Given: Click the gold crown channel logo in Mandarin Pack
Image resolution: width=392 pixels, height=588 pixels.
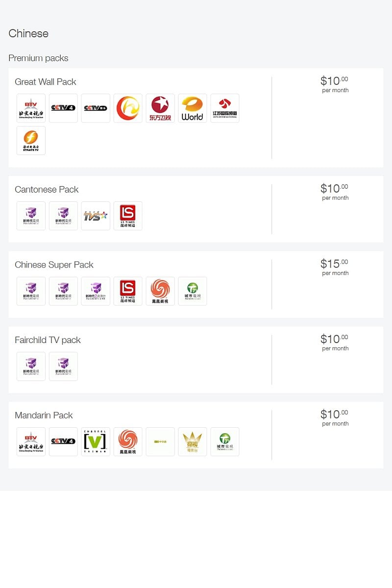Looking at the screenshot, I should pyautogui.click(x=193, y=441).
